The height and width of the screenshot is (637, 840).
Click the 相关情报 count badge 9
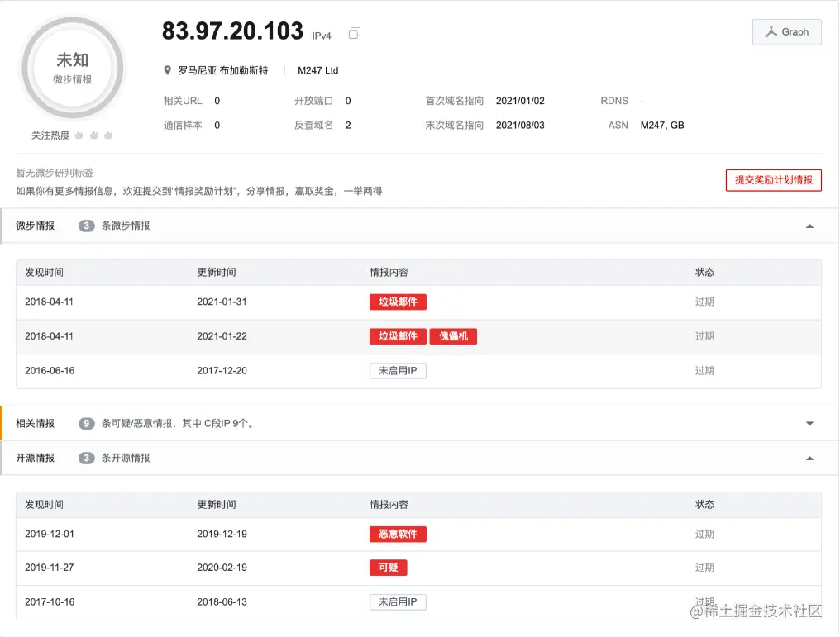point(86,423)
